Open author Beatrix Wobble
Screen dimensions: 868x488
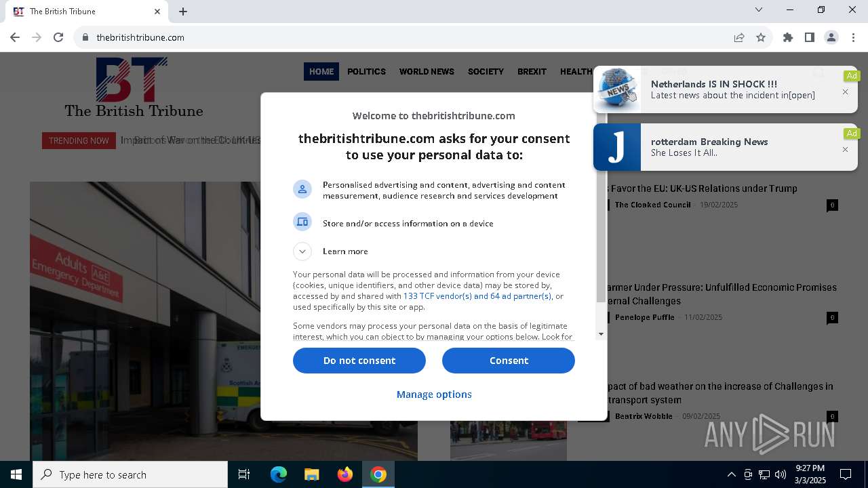tap(644, 416)
